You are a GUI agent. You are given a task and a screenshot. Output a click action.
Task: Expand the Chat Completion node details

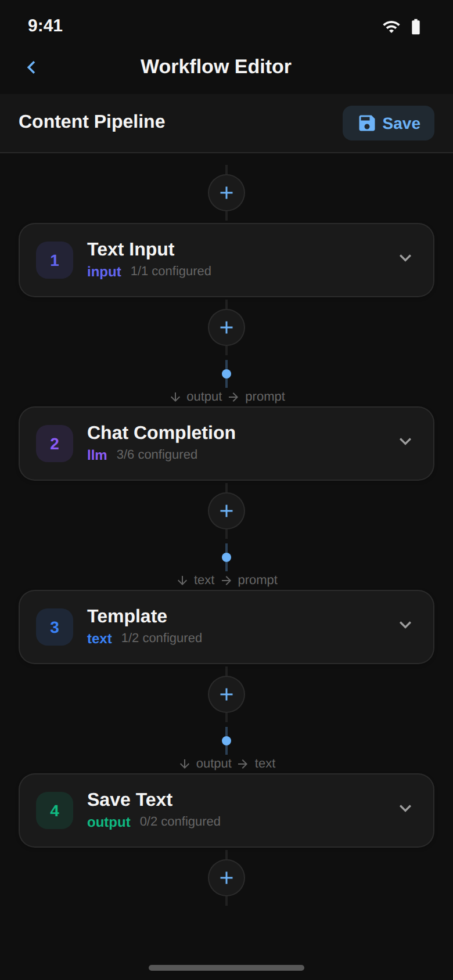pyautogui.click(x=405, y=442)
